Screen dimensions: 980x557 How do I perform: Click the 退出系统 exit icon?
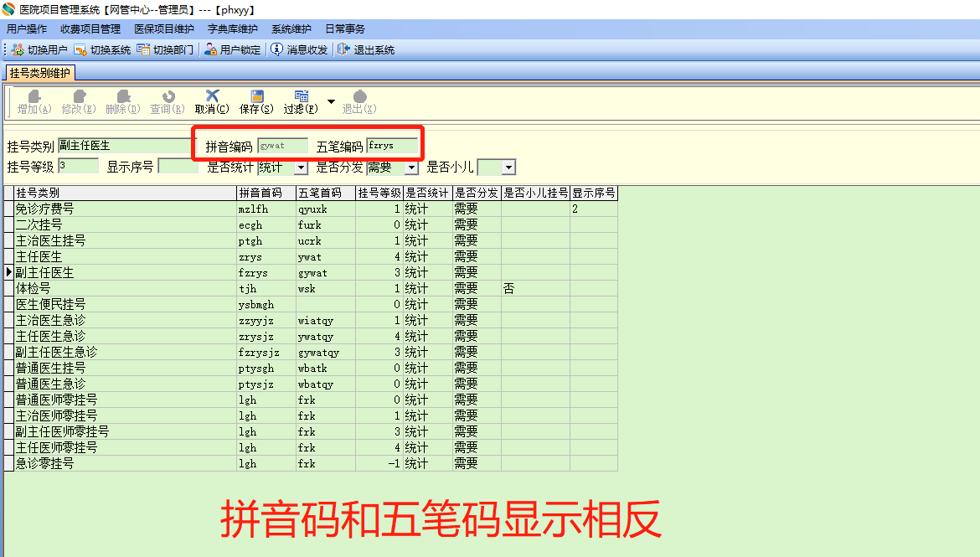343,49
